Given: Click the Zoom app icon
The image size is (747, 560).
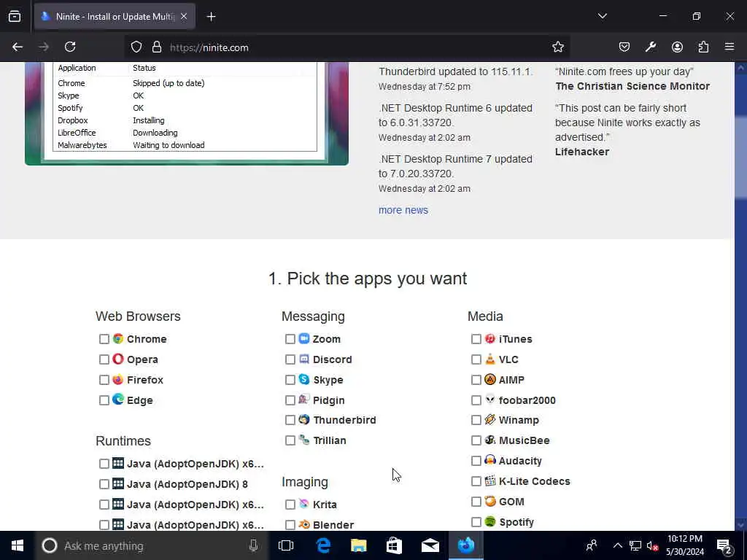Looking at the screenshot, I should 304,338.
